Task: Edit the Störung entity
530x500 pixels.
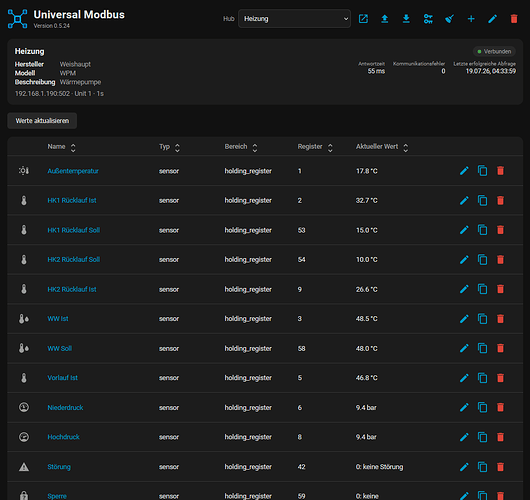Action: [464, 467]
